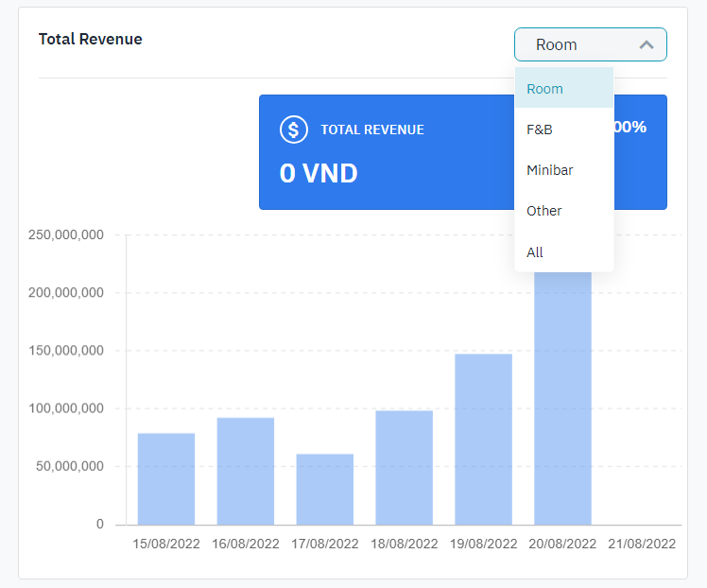Click the bar above 18/08/2022
The height and width of the screenshot is (588, 707).
coord(405,468)
